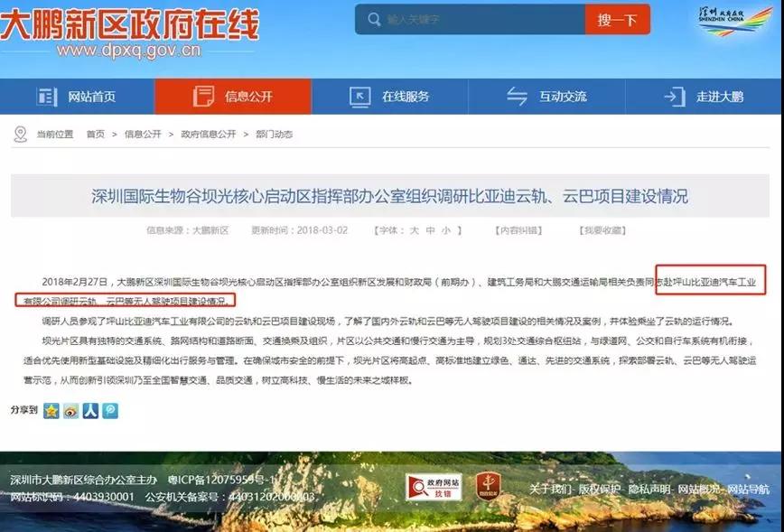Viewport: 784px width, 532px height.
Task: Share to QQ Zone star icon
Action: pyautogui.click(x=51, y=411)
